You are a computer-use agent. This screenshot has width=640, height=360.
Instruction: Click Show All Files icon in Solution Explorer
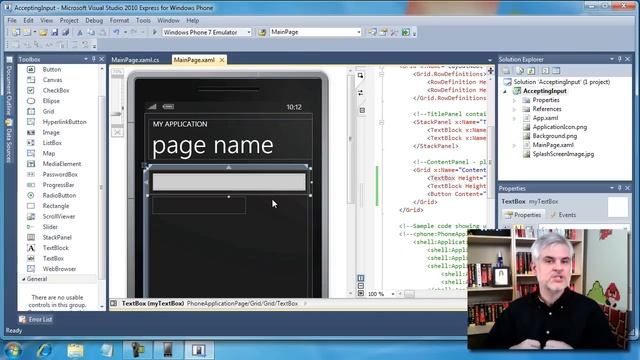point(520,71)
